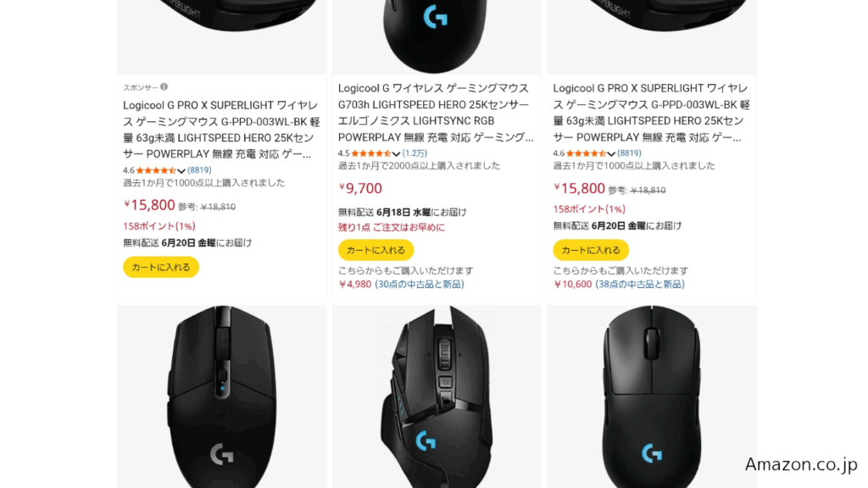This screenshot has width=868, height=488.
Task: Click the ¥9,700 price of the G703h
Action: (x=360, y=188)
